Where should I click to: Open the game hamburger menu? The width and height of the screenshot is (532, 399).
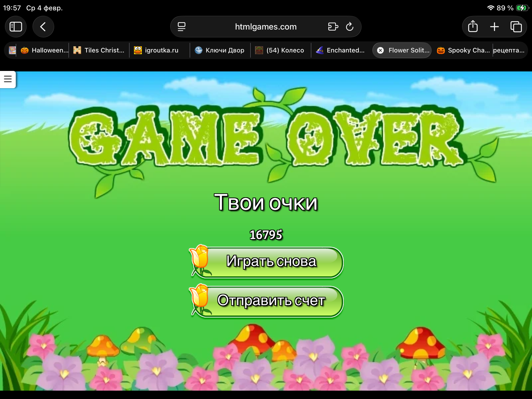(8, 79)
